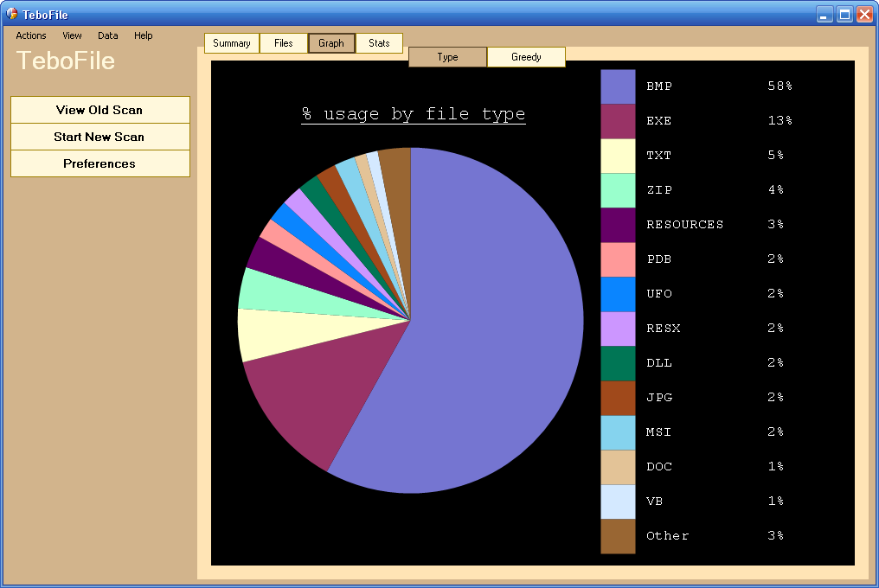Switch to the Greedy graph sub-tab
The height and width of the screenshot is (588, 879).
(x=526, y=57)
